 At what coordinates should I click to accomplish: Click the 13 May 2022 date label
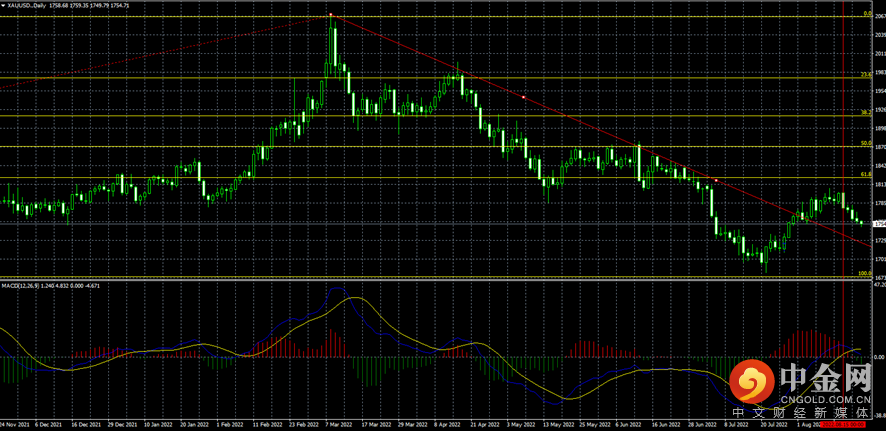pyautogui.click(x=558, y=423)
